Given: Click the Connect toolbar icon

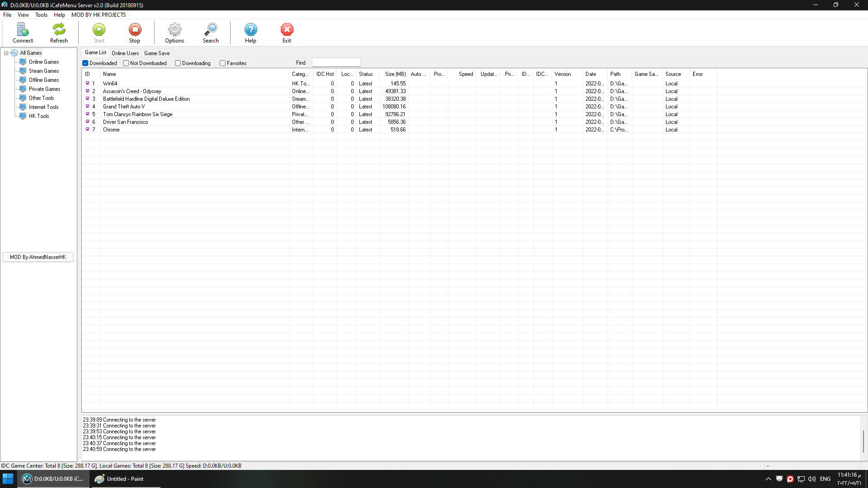Looking at the screenshot, I should point(23,30).
